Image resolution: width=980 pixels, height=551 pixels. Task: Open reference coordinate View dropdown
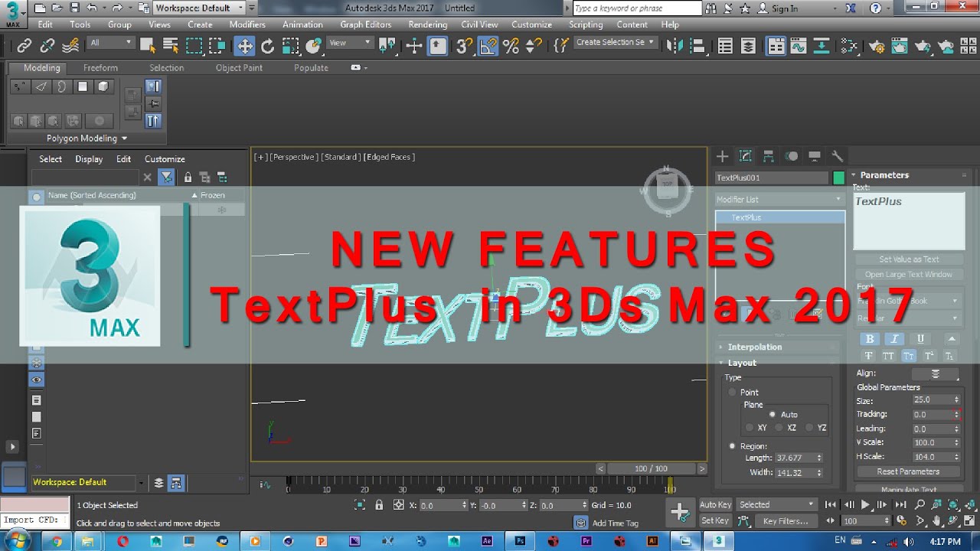pyautogui.click(x=350, y=43)
